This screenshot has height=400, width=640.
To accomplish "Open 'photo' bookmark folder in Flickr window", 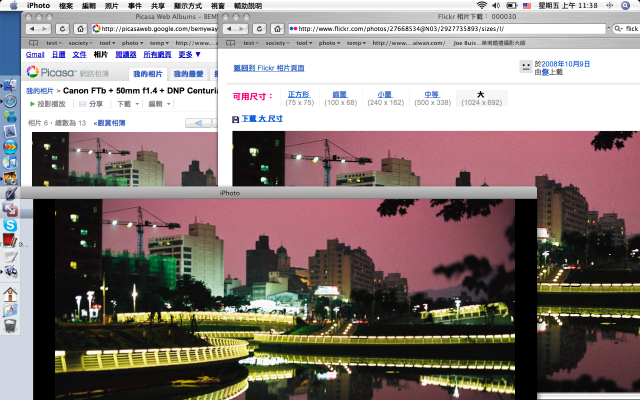I will click(329, 43).
